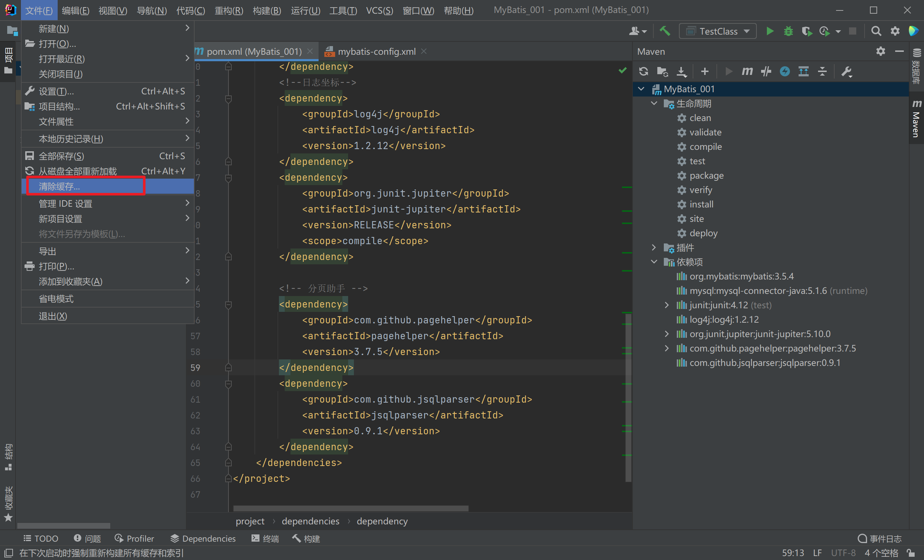The height and width of the screenshot is (560, 924).
Task: Click Execute Maven Goal 'm' icon
Action: tap(747, 71)
